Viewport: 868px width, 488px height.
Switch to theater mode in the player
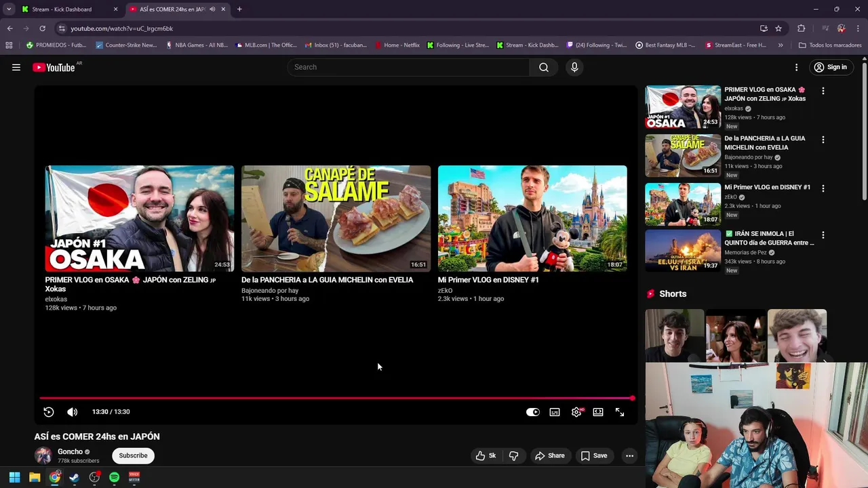click(x=598, y=411)
